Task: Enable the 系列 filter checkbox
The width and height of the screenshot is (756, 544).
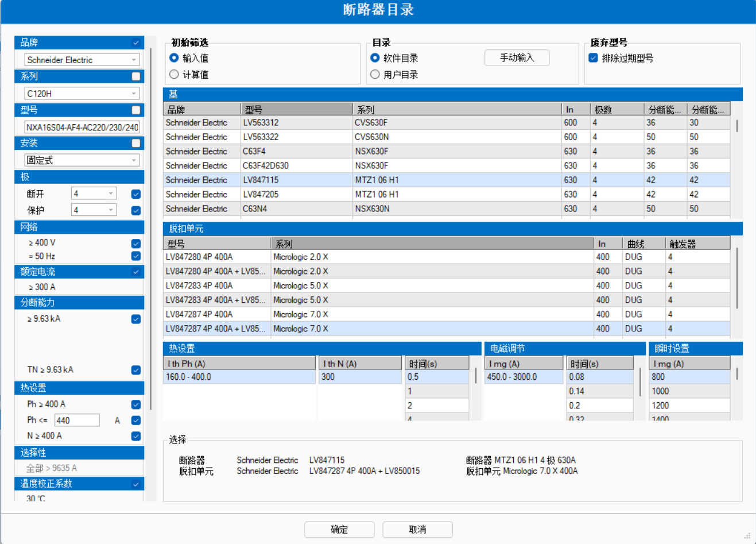Action: click(x=136, y=76)
